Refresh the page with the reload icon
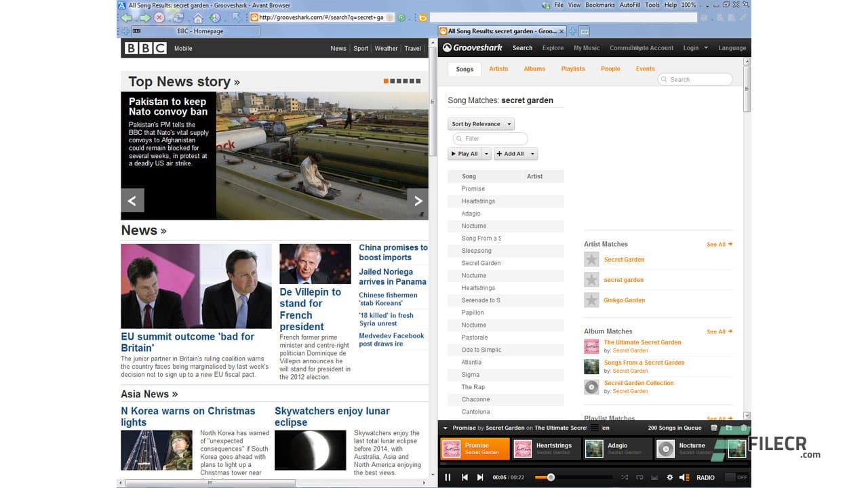The width and height of the screenshot is (868, 488). pyautogui.click(x=179, y=18)
